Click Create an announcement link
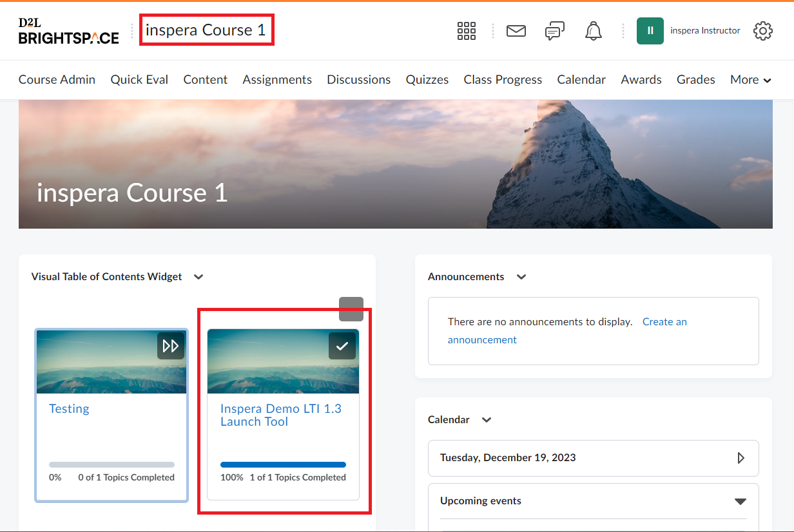The height and width of the screenshot is (532, 794). coord(567,330)
